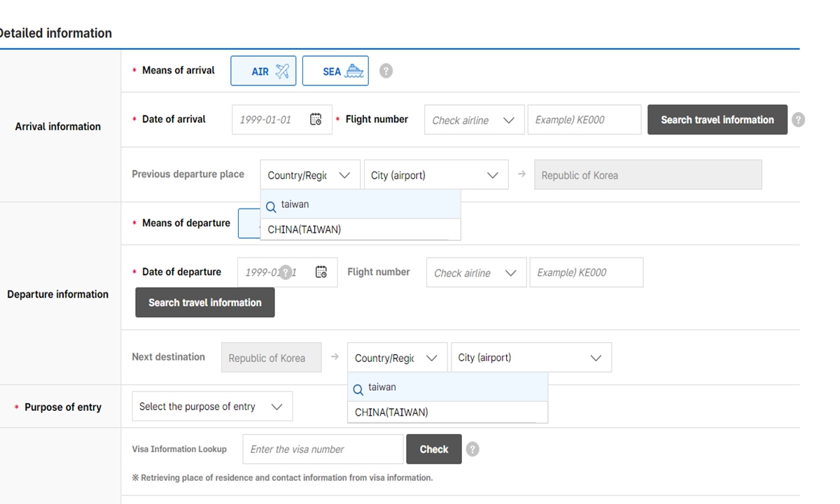Click search icon in next destination country search
Viewport: 840px width, 504px height.
(x=358, y=389)
